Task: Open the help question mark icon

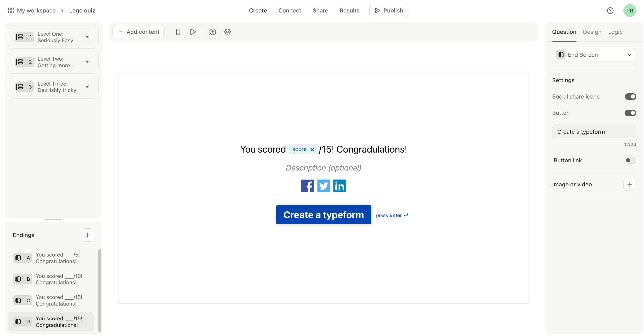Action: click(x=610, y=10)
